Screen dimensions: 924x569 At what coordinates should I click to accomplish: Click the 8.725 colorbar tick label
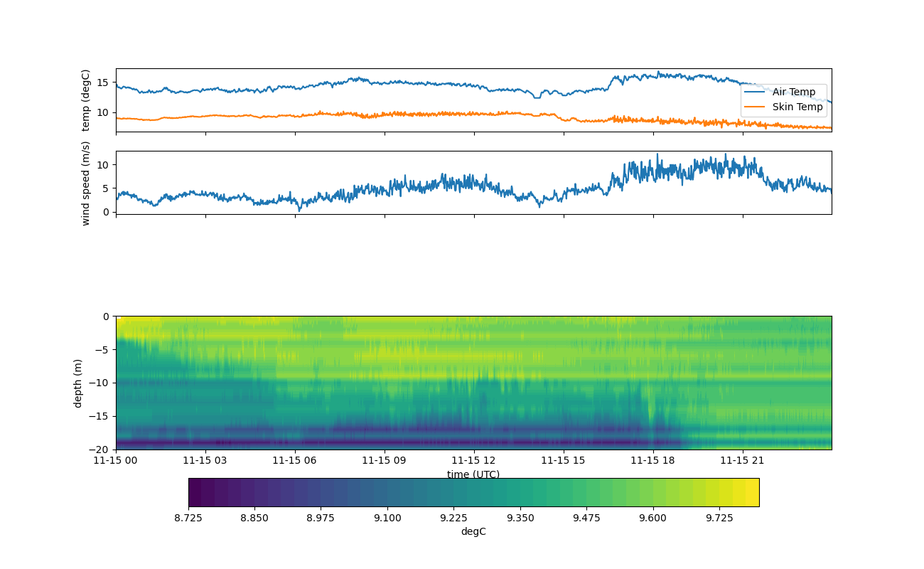coord(188,518)
